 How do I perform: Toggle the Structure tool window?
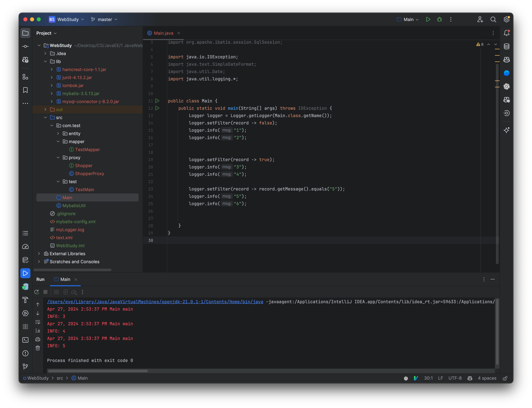pos(25,77)
